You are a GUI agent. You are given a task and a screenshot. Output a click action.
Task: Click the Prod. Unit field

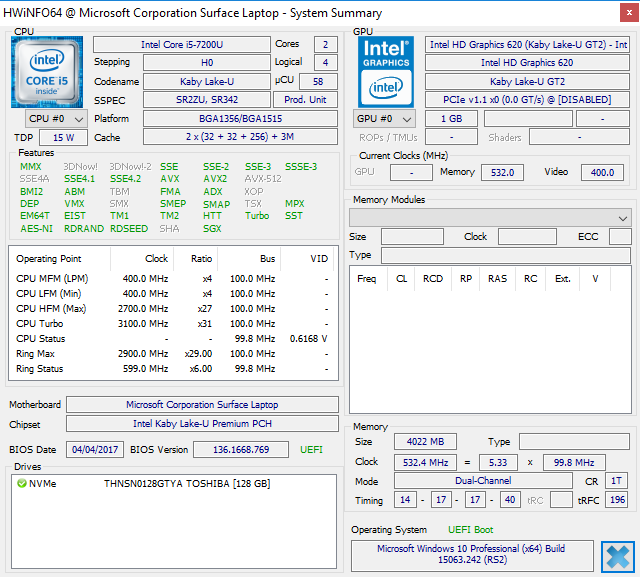coord(305,100)
